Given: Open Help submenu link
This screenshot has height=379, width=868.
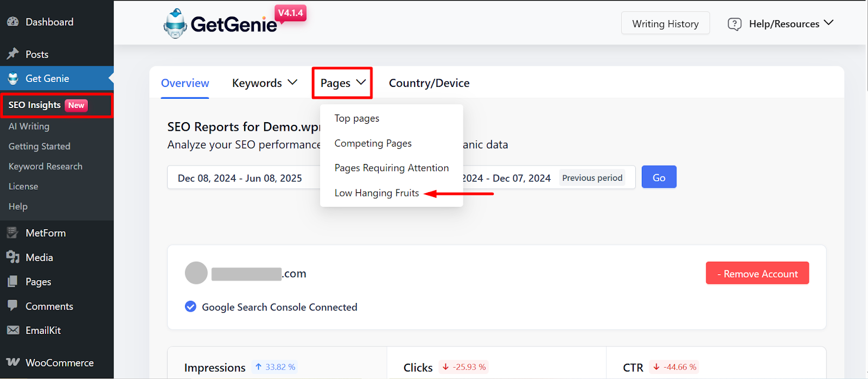Looking at the screenshot, I should [x=18, y=206].
